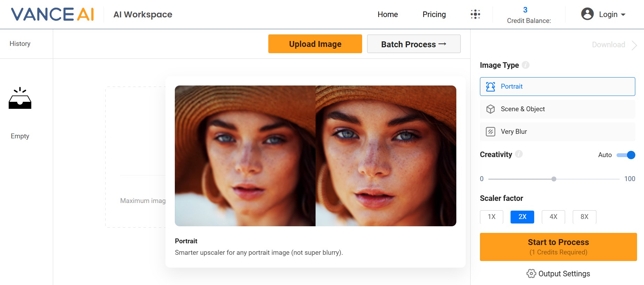This screenshot has width=644, height=285.
Task: Open the apps grid dots icon
Action: click(475, 14)
